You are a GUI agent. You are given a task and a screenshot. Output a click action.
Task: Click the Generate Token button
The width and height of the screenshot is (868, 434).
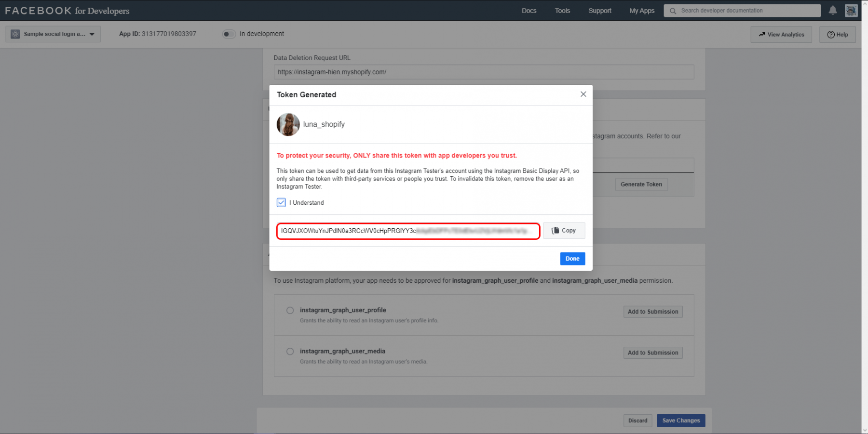click(x=641, y=184)
